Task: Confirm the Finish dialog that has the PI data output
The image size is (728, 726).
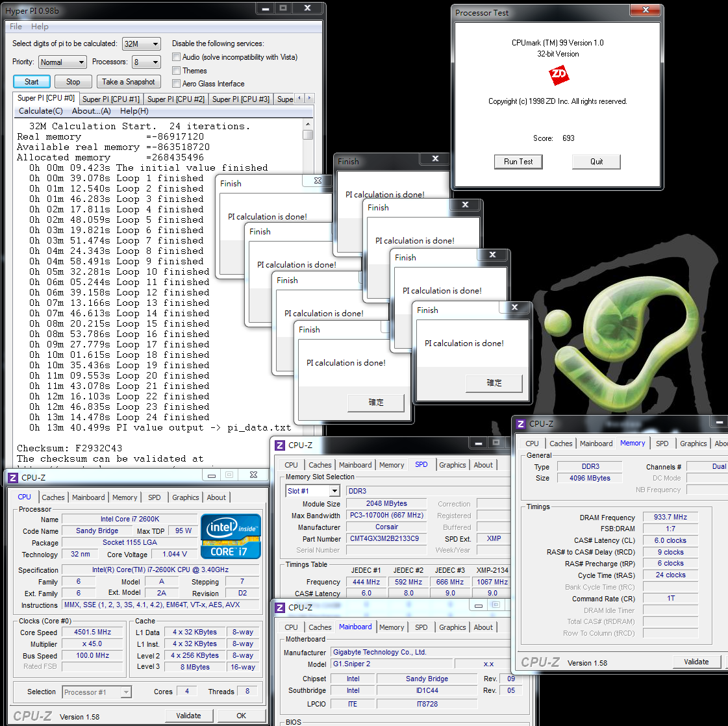Action: point(376,403)
